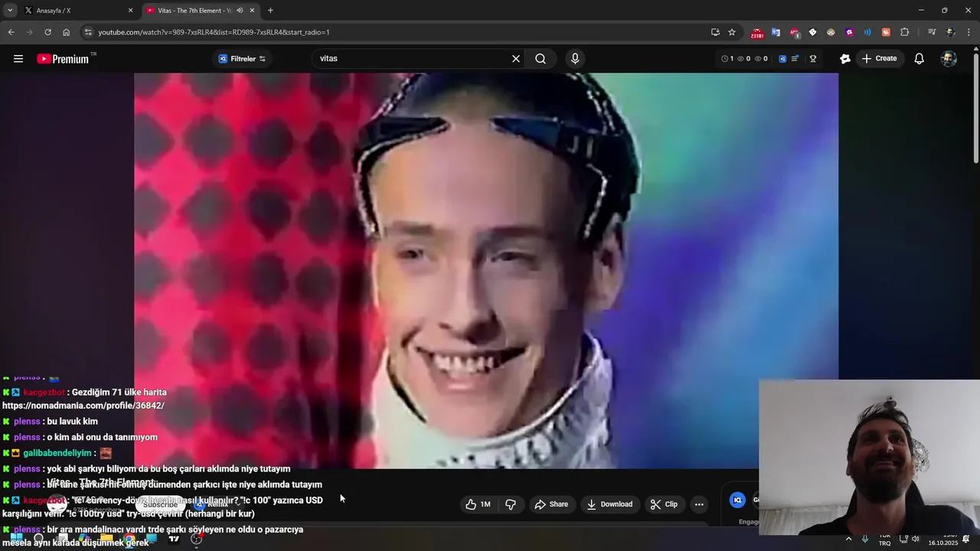980x551 pixels.
Task: Go back to the previous page
Action: [11, 32]
